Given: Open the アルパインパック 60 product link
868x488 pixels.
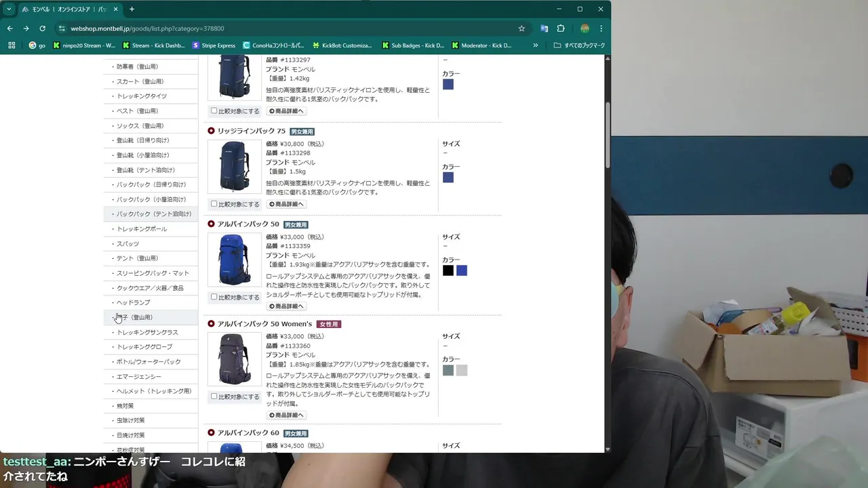Looking at the screenshot, I should [x=248, y=432].
